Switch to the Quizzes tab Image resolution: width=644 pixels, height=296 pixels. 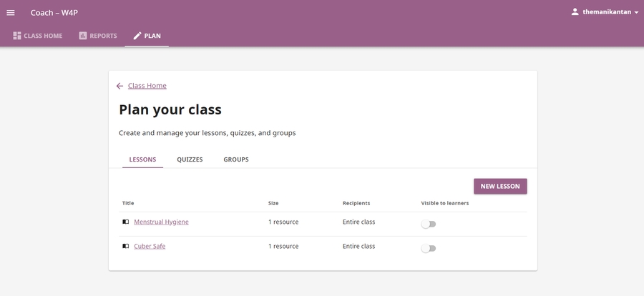(x=190, y=159)
